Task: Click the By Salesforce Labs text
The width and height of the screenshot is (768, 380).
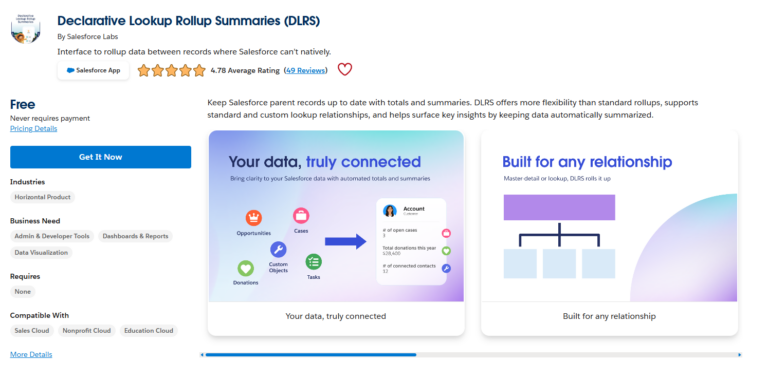Action: click(88, 37)
